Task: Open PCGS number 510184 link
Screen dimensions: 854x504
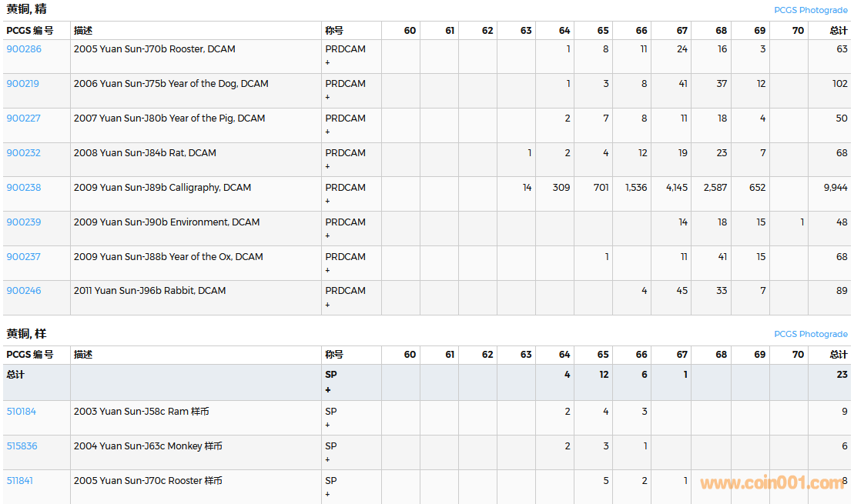Action: [22, 412]
